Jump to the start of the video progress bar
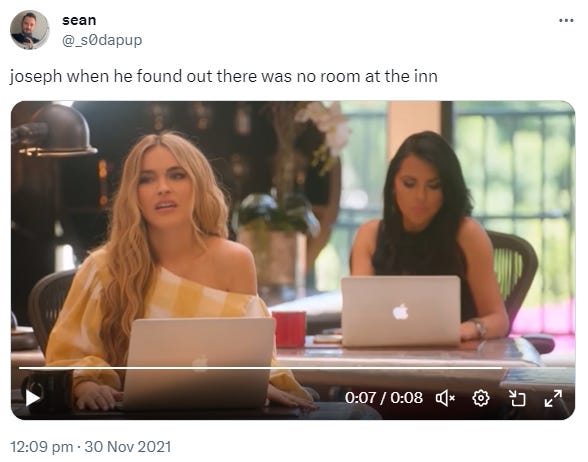Viewport: 588px width, 462px height. tap(20, 368)
